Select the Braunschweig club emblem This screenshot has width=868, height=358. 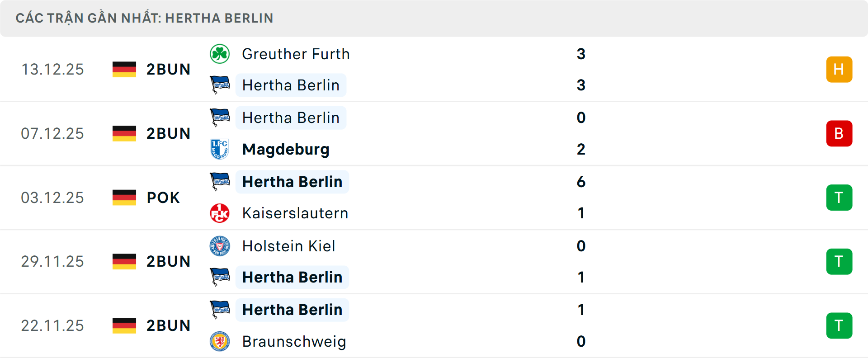coord(220,342)
